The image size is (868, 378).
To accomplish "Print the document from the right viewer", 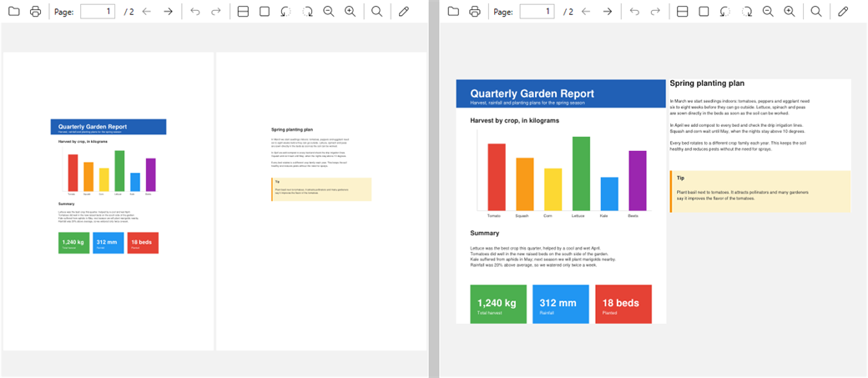I will coord(475,12).
